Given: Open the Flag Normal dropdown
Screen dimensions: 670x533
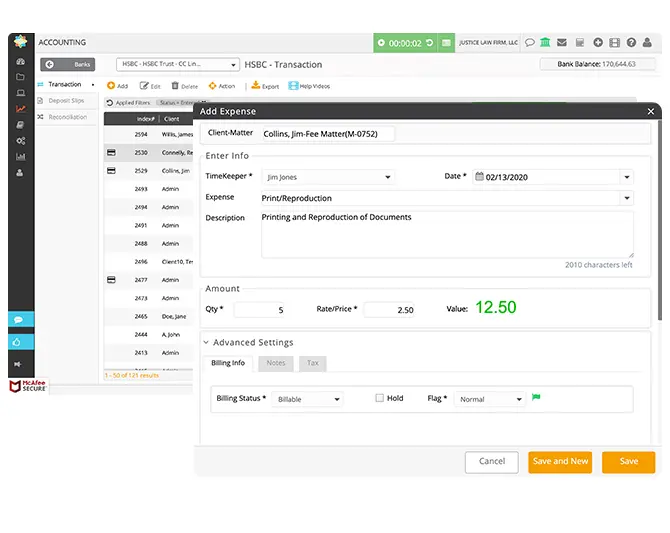Looking at the screenshot, I should pyautogui.click(x=489, y=399).
